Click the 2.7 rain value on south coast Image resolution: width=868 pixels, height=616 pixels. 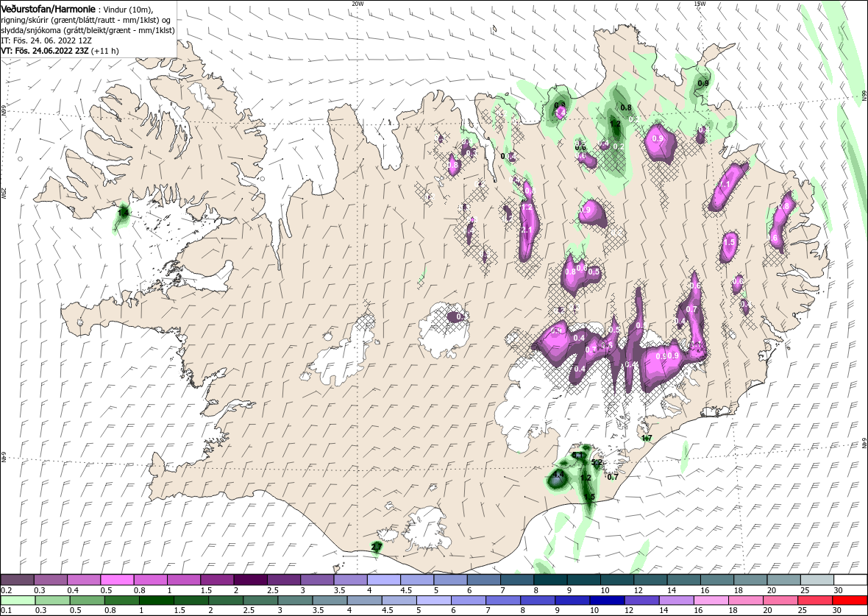click(377, 548)
